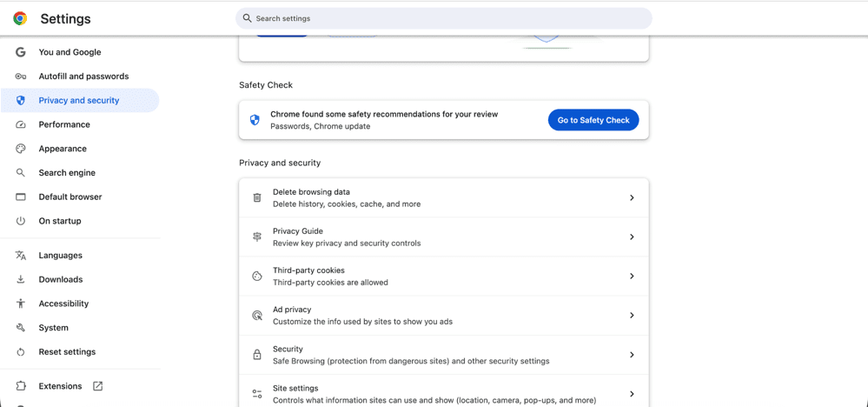Open the Delete browsing data row
The image size is (868, 407).
pos(443,197)
